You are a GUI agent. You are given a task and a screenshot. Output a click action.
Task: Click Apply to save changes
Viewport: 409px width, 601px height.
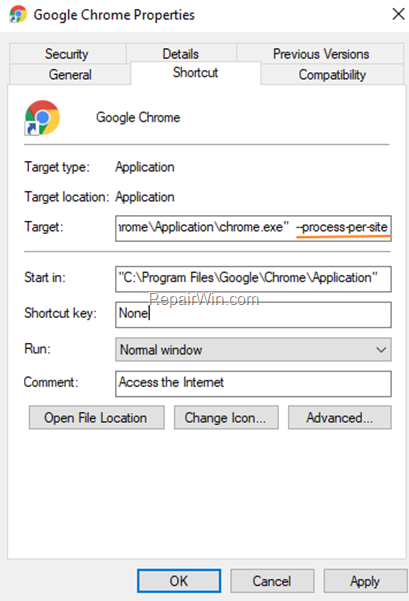365,581
